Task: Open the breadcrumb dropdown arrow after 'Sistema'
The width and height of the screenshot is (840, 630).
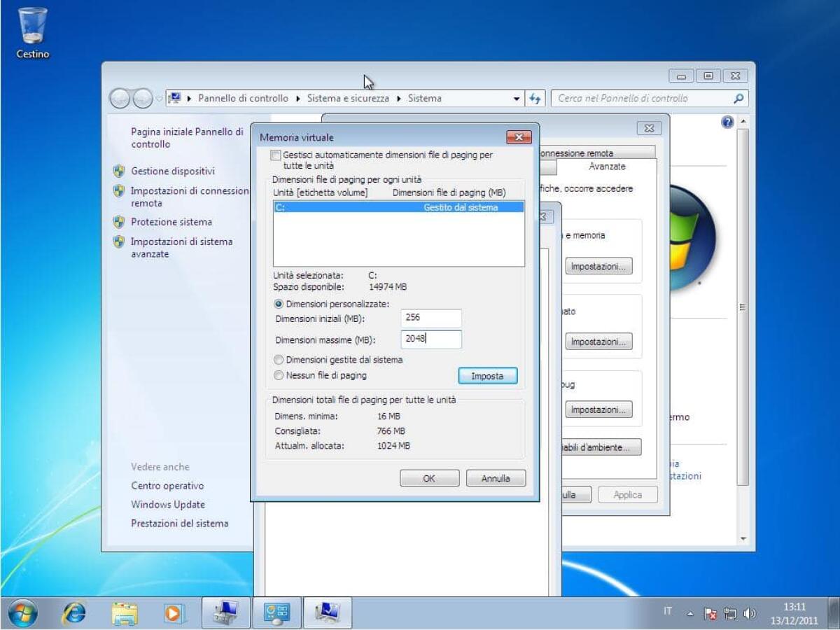Action: tap(517, 98)
